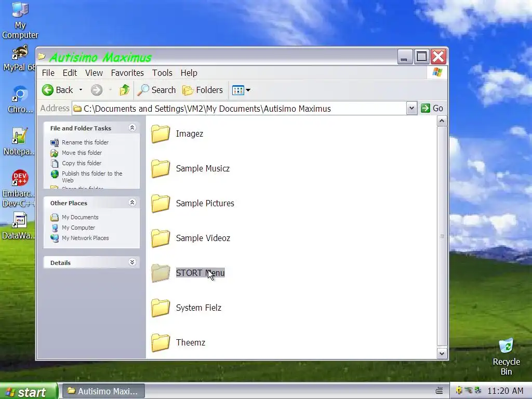The width and height of the screenshot is (532, 399).
Task: Select the Recycle Bin icon
Action: [x=506, y=356]
